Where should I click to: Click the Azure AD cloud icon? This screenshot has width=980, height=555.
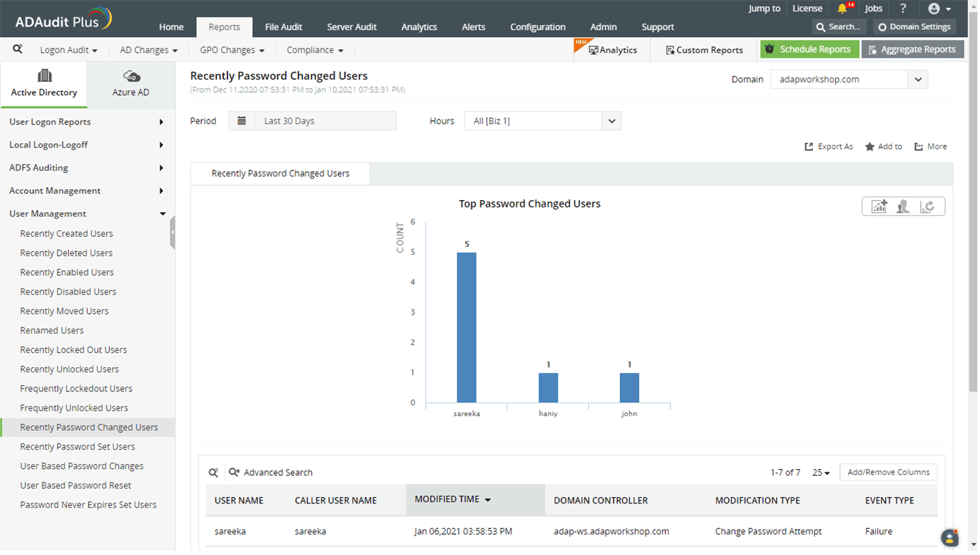pos(131,77)
